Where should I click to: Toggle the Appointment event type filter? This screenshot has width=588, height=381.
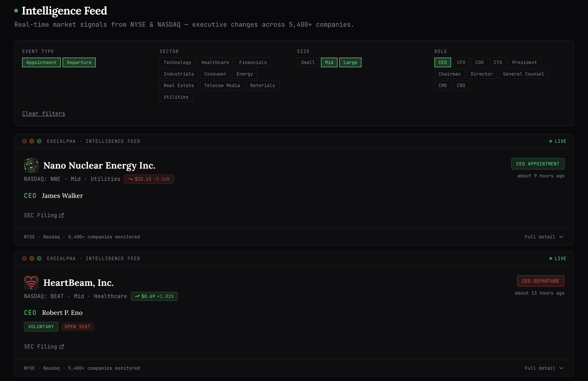(x=41, y=62)
